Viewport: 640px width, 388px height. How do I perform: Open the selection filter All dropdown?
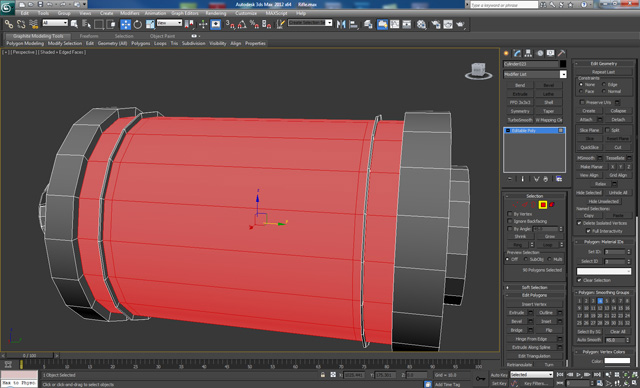(x=55, y=23)
